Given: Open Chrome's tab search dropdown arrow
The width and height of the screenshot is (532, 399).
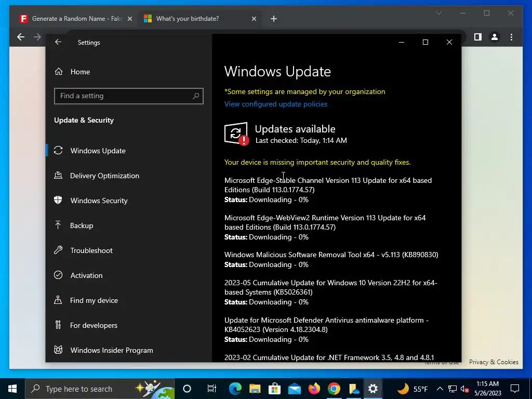Looking at the screenshot, I should (438, 13).
